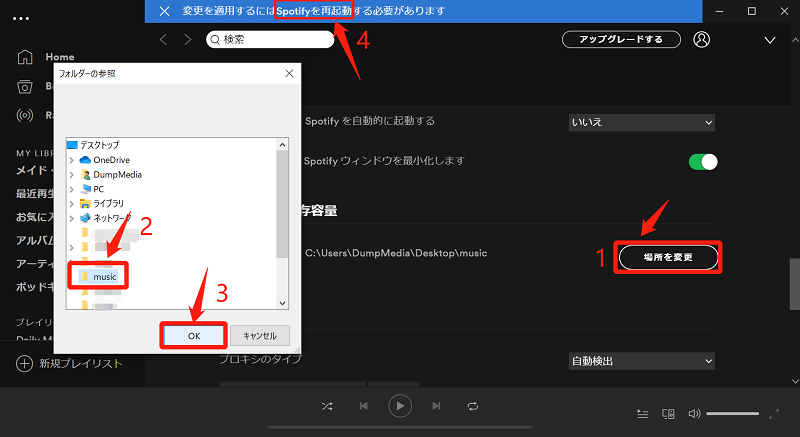Open the play queue icon

(x=643, y=414)
